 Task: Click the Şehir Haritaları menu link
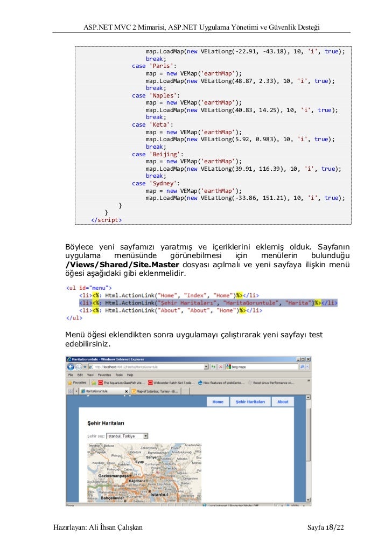pos(250,402)
